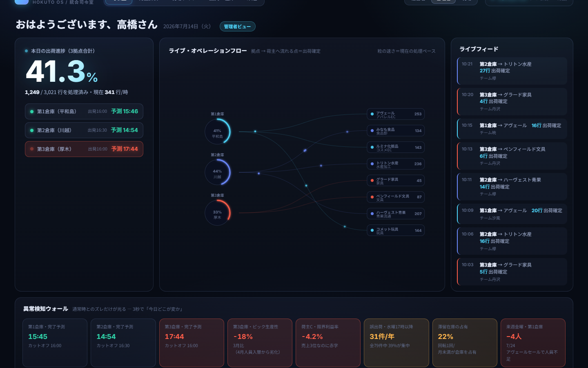Viewport: 588px width, 368px height.
Task: Click the 滞留在庫の占有 22% card
Action: coord(465,343)
